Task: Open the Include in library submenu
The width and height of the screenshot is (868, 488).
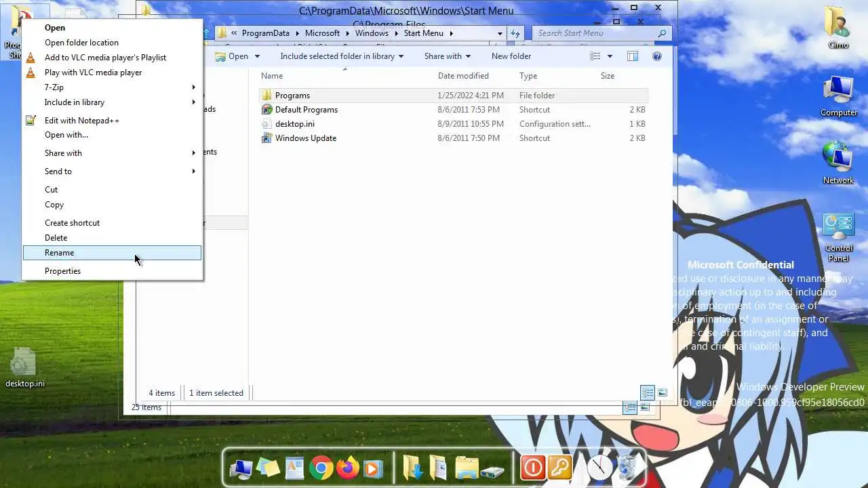Action: [112, 102]
